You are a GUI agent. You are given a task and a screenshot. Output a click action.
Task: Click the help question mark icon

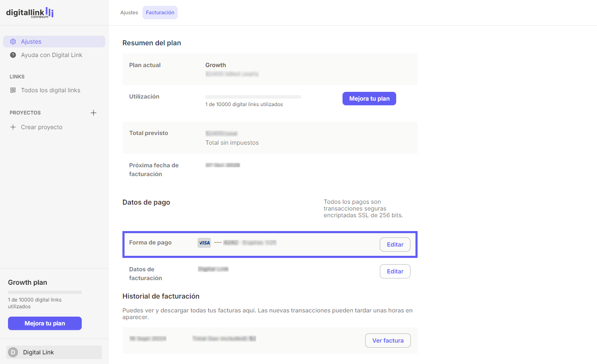(x=13, y=55)
